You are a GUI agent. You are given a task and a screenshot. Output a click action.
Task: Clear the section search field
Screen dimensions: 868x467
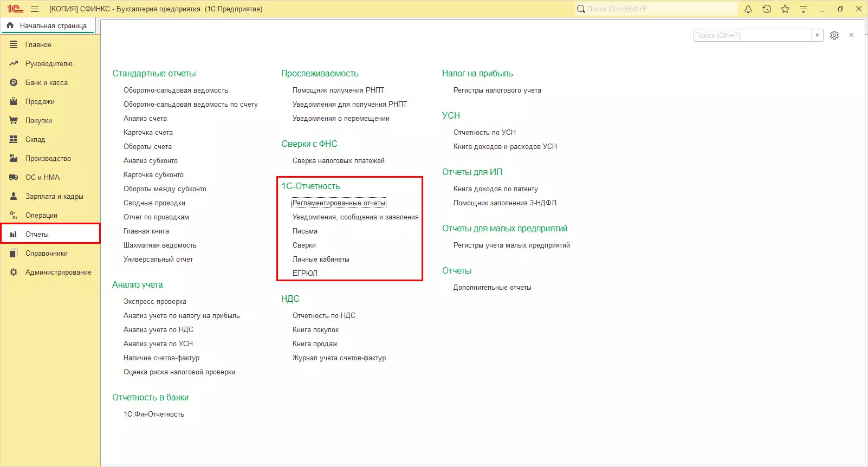[x=818, y=35]
